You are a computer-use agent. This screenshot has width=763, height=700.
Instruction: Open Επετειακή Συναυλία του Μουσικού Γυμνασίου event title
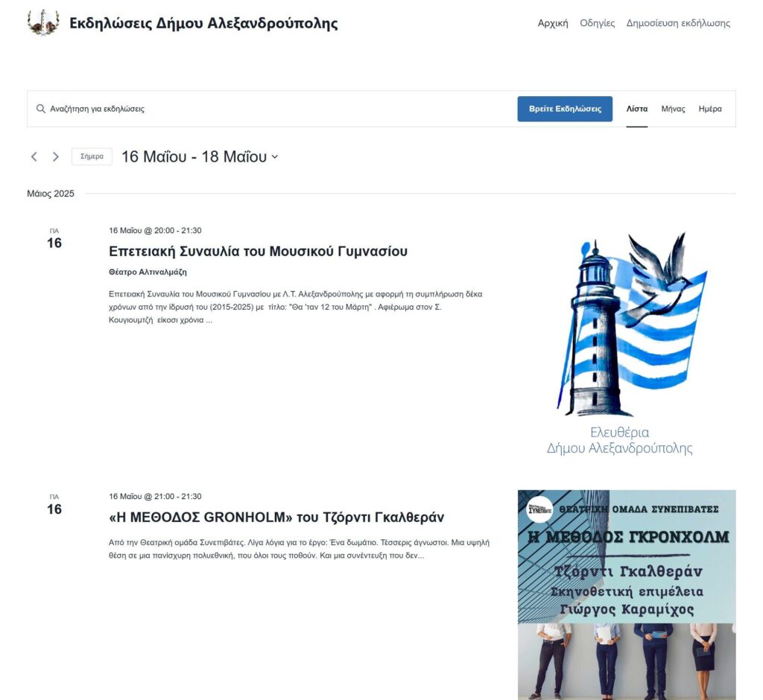click(258, 251)
